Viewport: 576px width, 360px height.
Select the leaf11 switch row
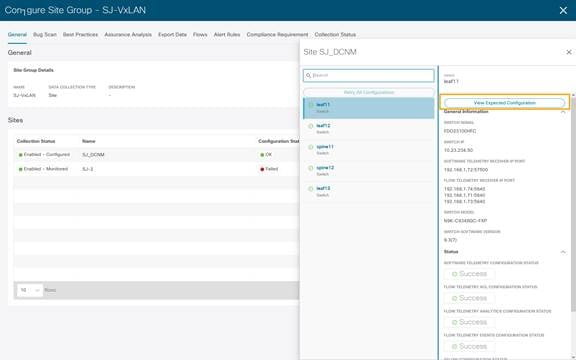pyautogui.click(x=368, y=108)
